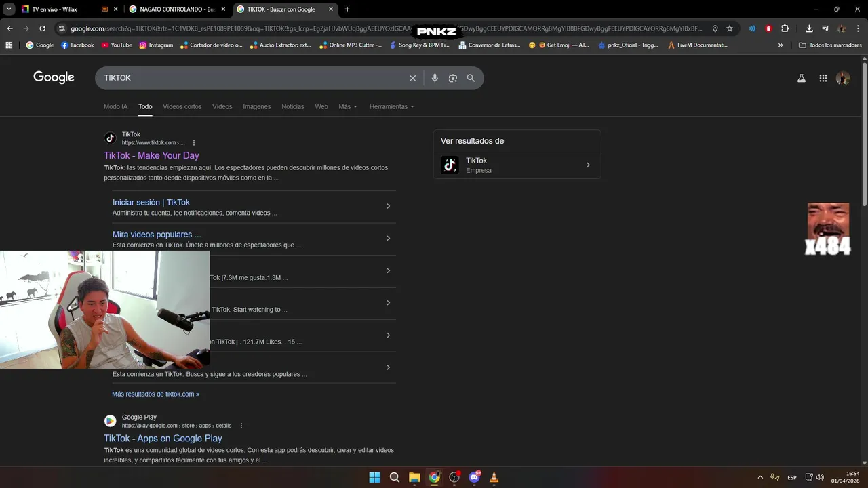Select the Web results tab
This screenshot has width=868, height=488.
[321, 106]
